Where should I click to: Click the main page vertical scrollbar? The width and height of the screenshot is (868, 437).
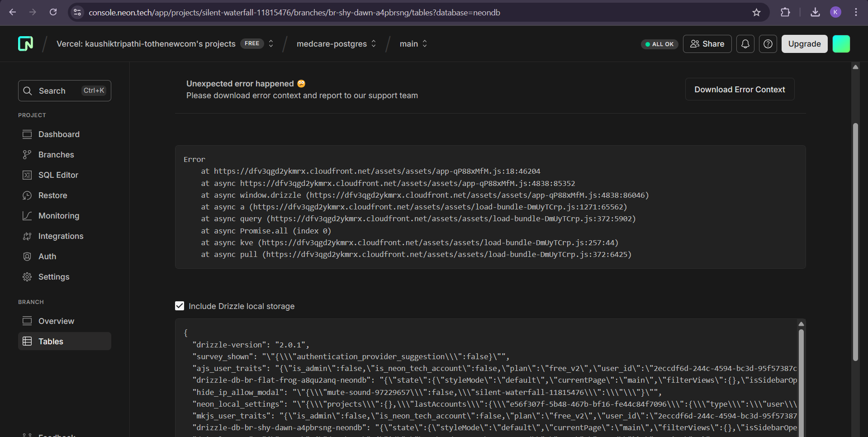point(855,242)
